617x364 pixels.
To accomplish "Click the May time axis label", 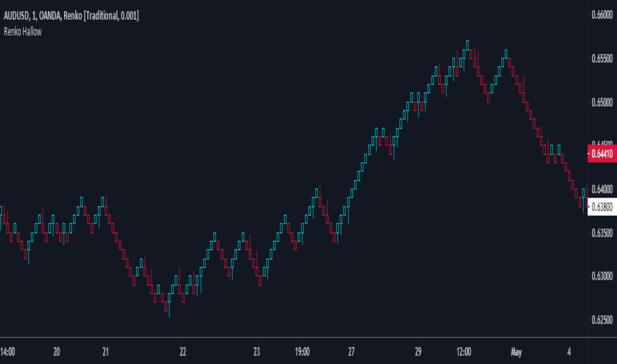I will [x=516, y=352].
